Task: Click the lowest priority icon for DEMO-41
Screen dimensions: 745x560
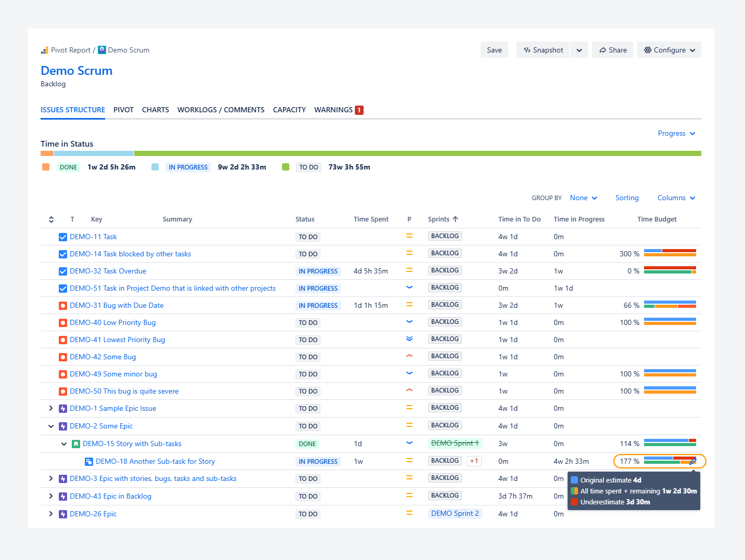Action: point(409,339)
